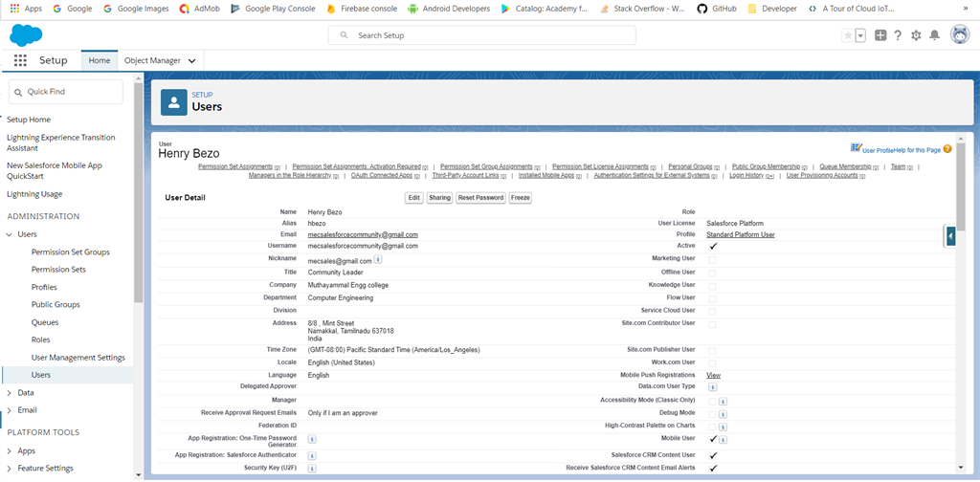Viewport: 980px width, 482px height.
Task: Click the Salesforce cloud logo
Action: click(26, 35)
